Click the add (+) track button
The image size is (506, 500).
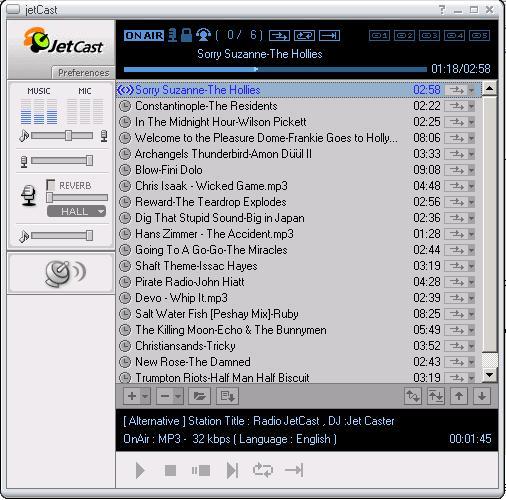[132, 396]
